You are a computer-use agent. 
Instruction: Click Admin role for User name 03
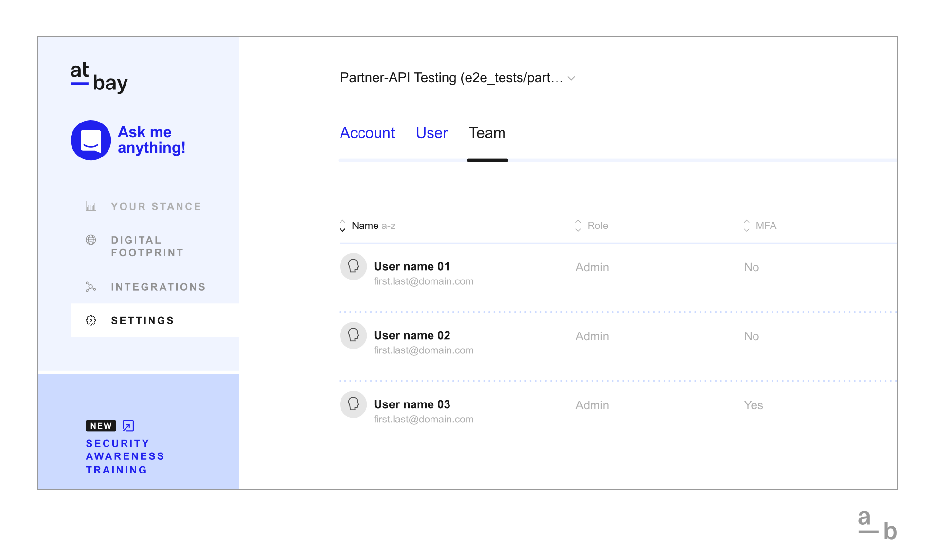tap(592, 405)
